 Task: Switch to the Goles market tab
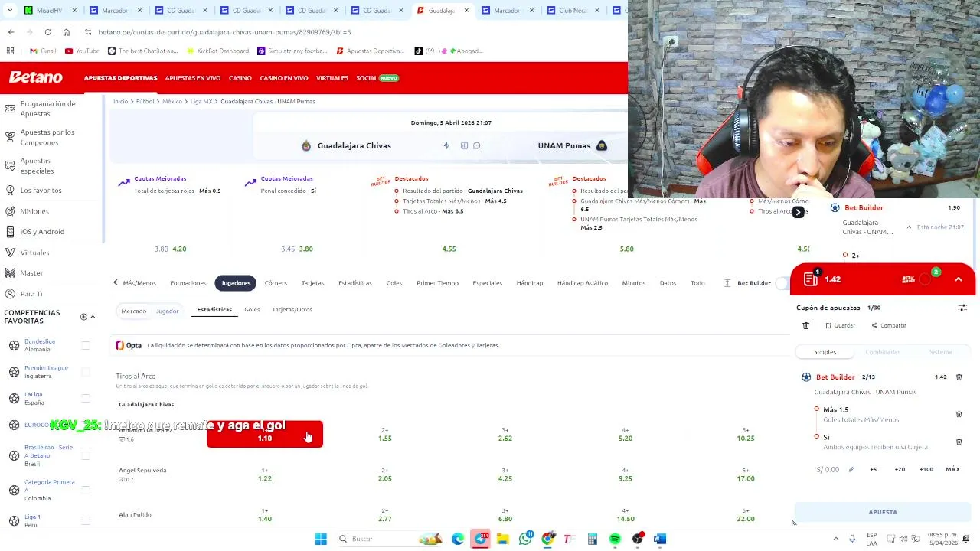click(x=394, y=283)
